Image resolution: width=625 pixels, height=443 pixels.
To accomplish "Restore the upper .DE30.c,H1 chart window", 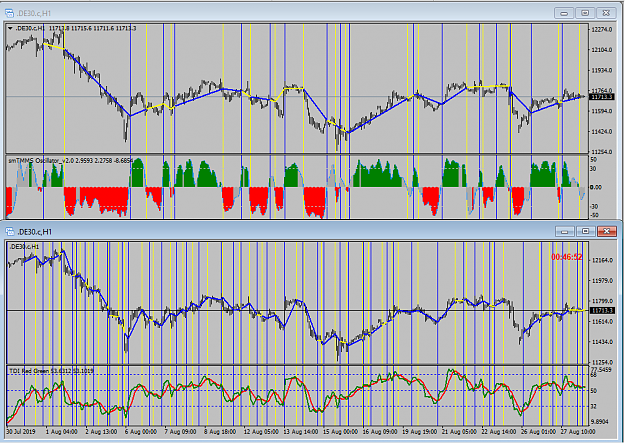I will click(585, 13).
